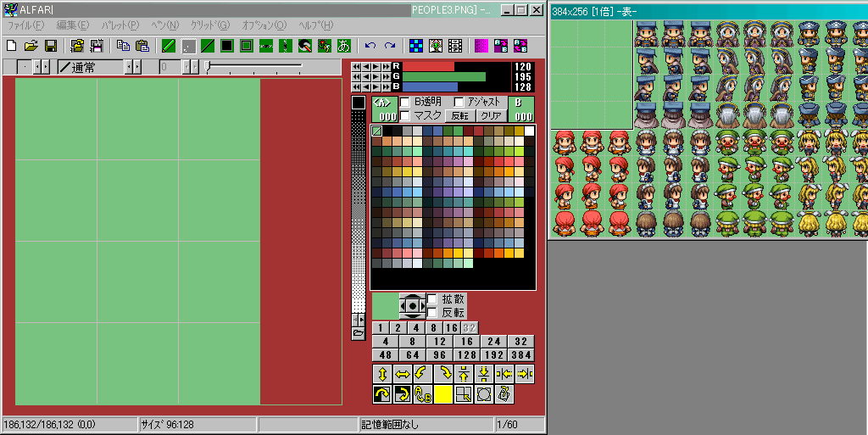Select the text tool marked あ

[x=344, y=46]
